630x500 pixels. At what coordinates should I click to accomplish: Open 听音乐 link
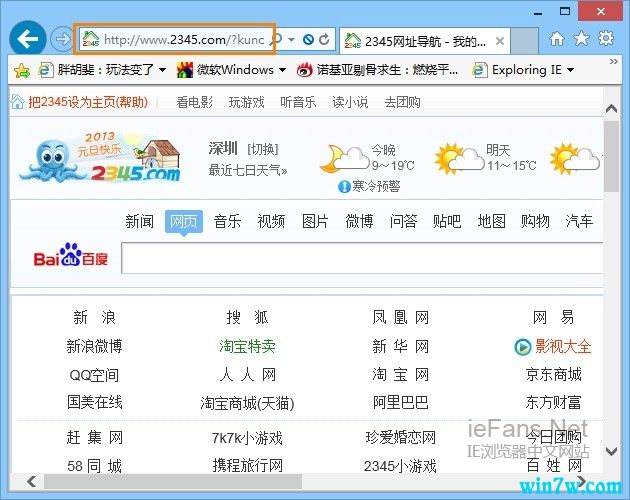point(298,102)
